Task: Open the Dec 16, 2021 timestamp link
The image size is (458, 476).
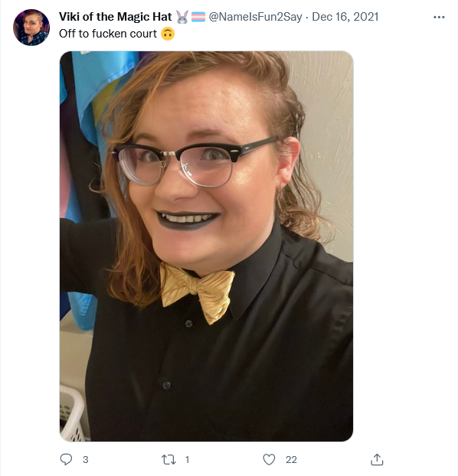Action: point(345,17)
